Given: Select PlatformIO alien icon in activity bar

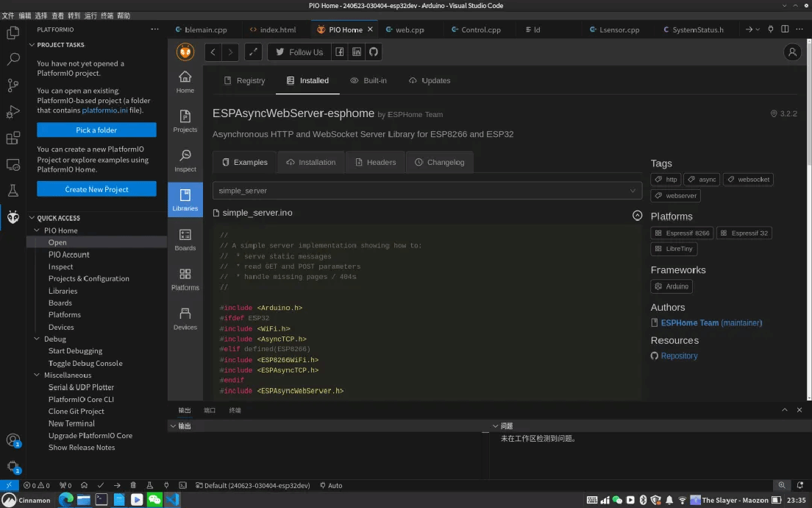Looking at the screenshot, I should (x=13, y=216).
